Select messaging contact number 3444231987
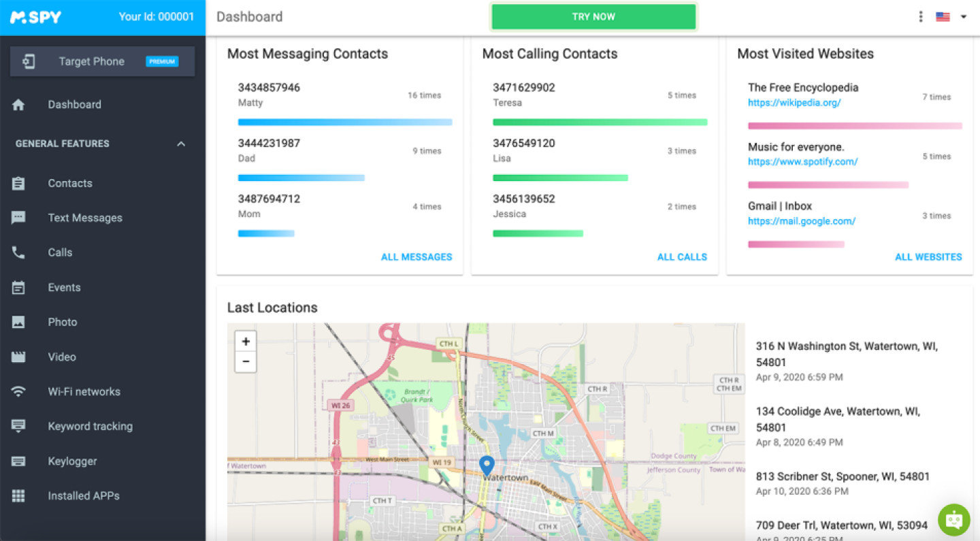The image size is (980, 541). point(269,144)
